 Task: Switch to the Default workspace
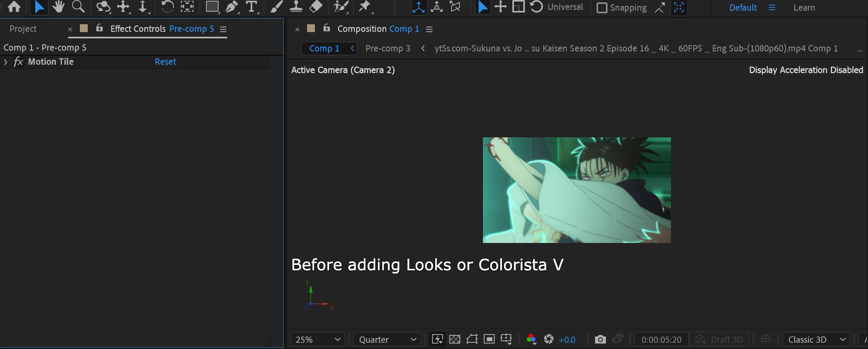(743, 8)
